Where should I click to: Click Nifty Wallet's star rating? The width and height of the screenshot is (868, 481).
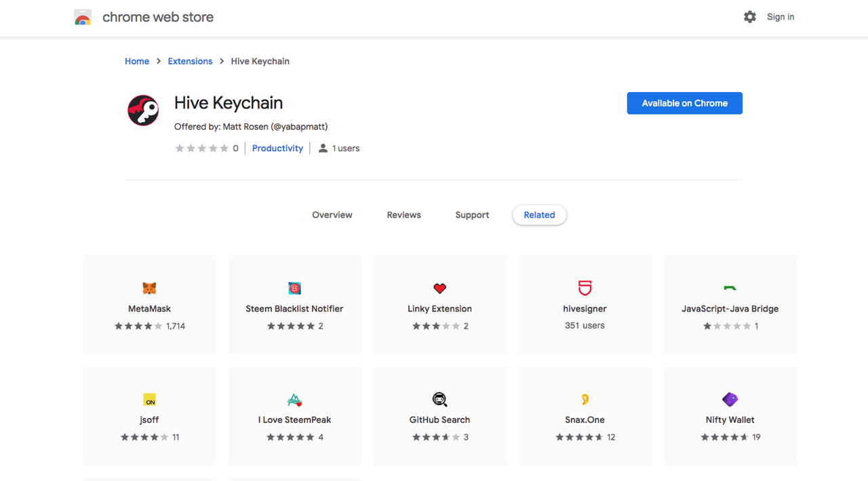point(725,438)
